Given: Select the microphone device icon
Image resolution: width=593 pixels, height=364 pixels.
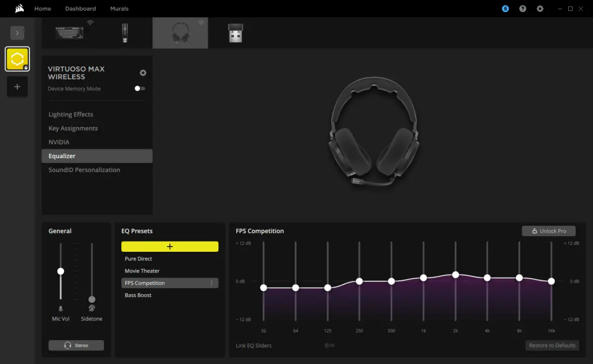Looking at the screenshot, I should coord(125,33).
